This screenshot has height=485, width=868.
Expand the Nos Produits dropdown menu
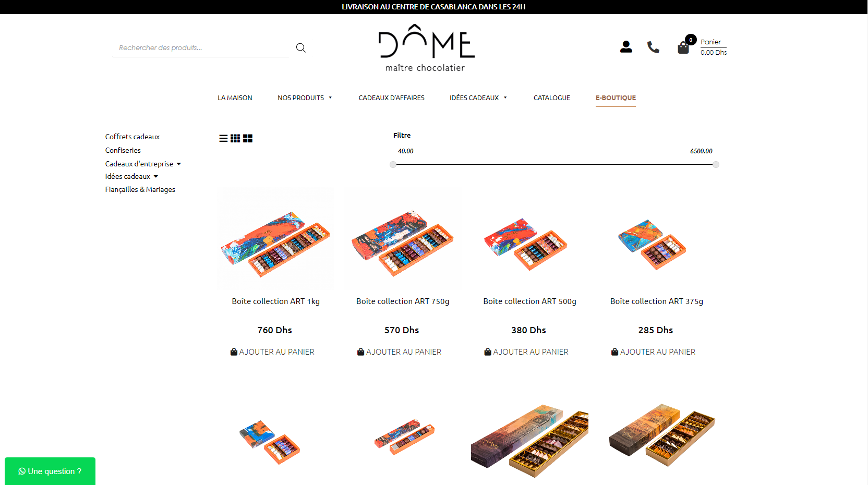pos(305,98)
